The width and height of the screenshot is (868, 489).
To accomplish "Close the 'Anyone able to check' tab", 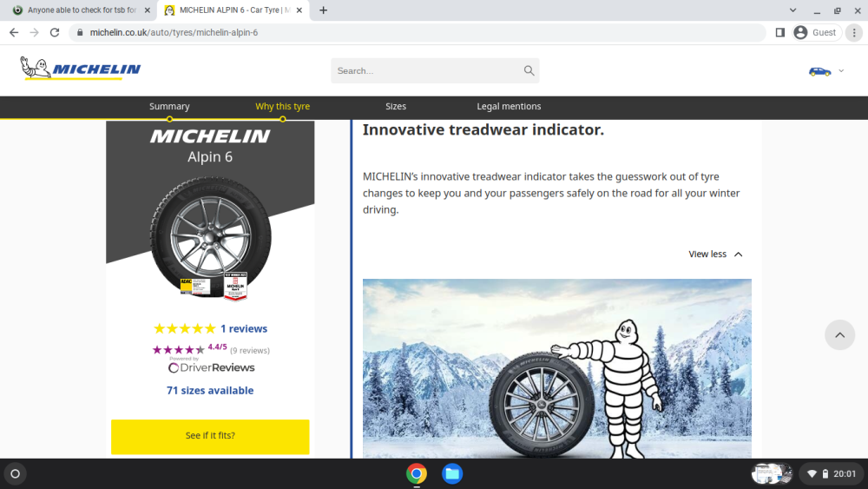I will (x=148, y=10).
